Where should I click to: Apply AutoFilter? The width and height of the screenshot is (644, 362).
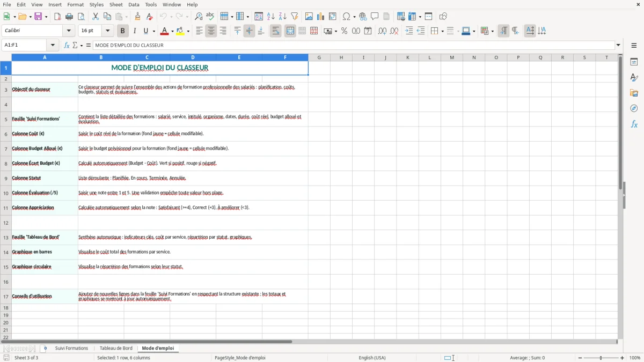295,17
